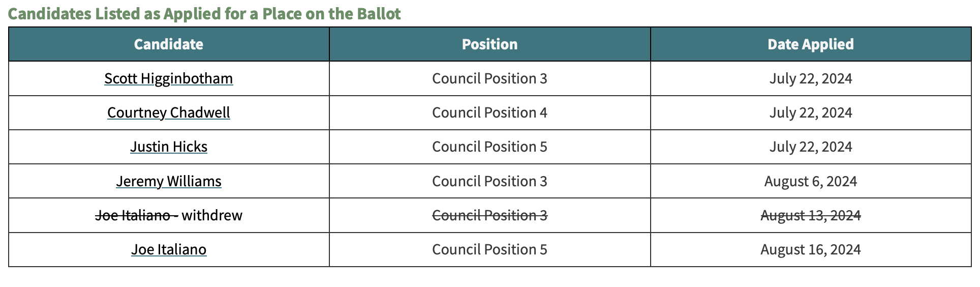Click Justin Hicks's Council Position 5 cell

point(489,147)
